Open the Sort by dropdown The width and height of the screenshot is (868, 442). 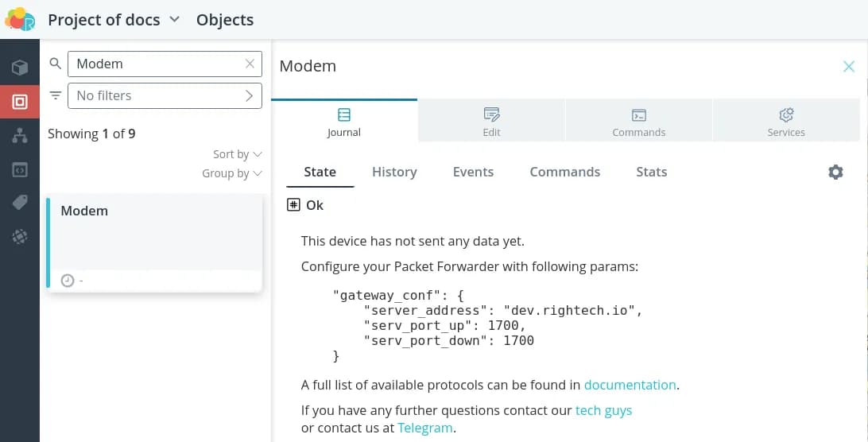[x=237, y=154]
